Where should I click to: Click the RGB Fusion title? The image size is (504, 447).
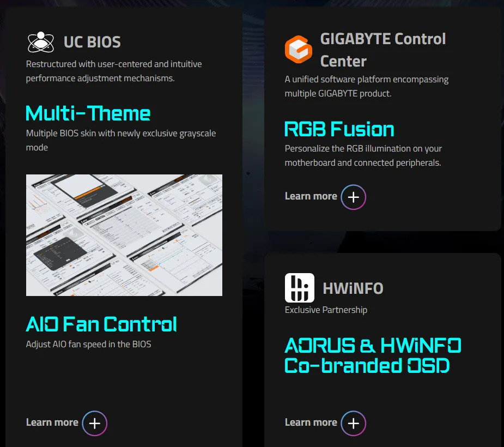339,129
